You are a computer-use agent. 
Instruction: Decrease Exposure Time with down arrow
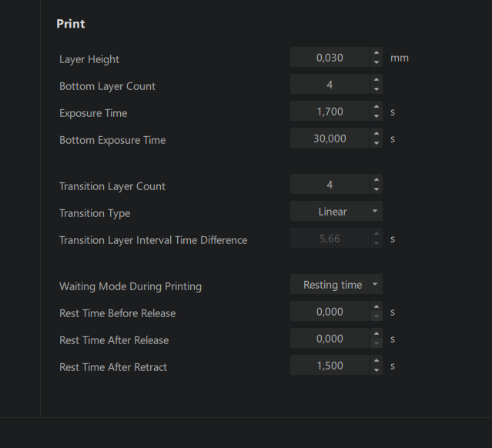point(377,116)
